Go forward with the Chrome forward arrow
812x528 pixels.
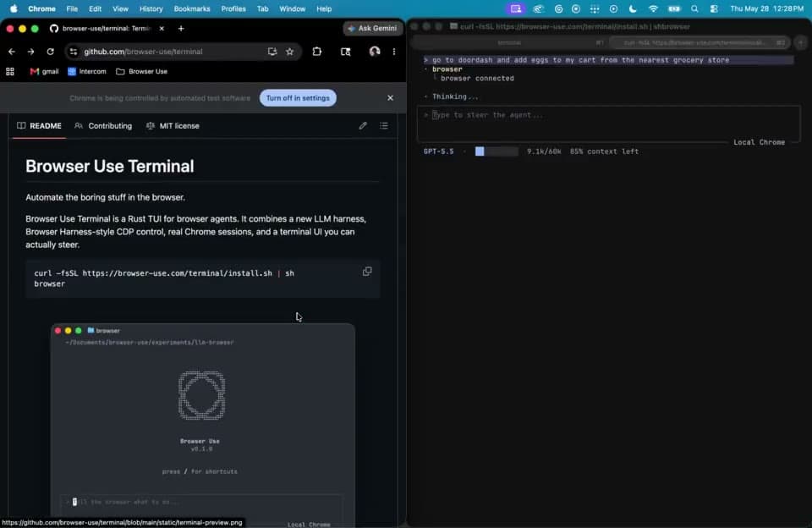30,52
